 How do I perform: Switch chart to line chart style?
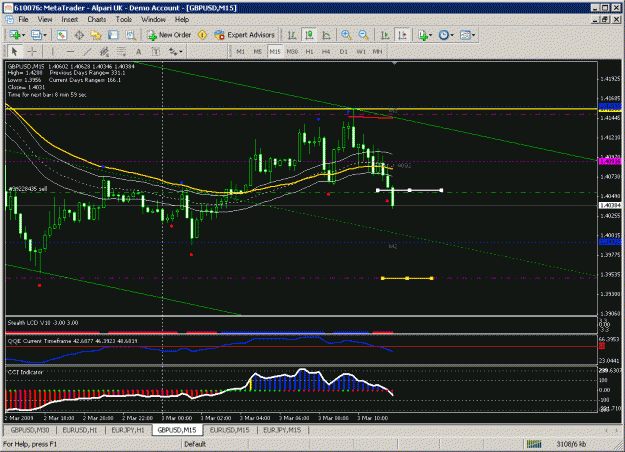point(326,35)
